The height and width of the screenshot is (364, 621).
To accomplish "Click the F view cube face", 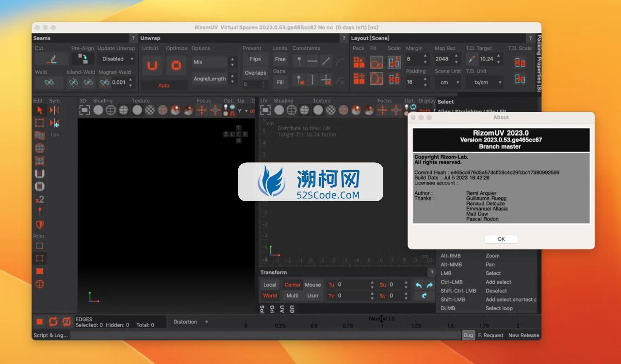I will tap(238, 134).
